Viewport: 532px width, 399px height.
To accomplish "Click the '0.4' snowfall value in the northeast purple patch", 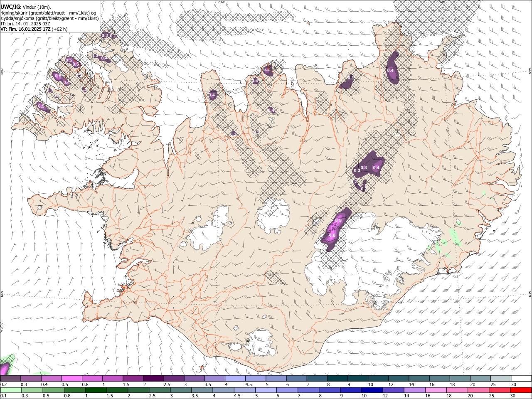I will tap(390, 70).
